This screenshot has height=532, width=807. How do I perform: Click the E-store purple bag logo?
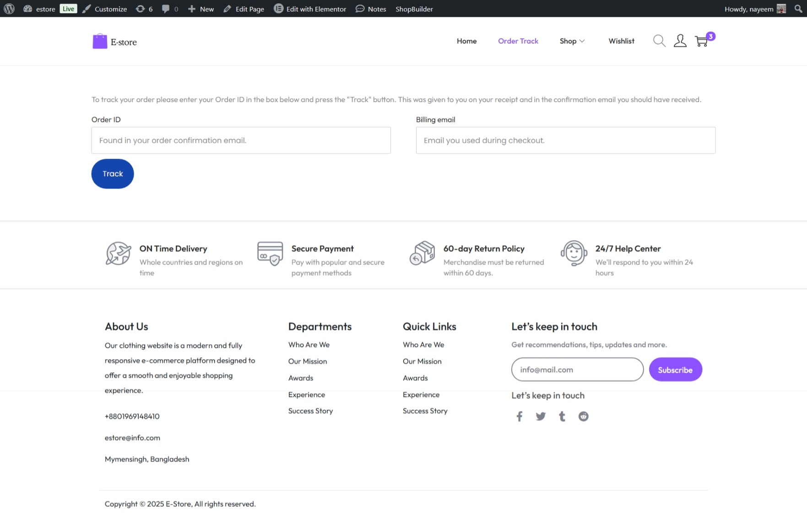click(x=100, y=41)
